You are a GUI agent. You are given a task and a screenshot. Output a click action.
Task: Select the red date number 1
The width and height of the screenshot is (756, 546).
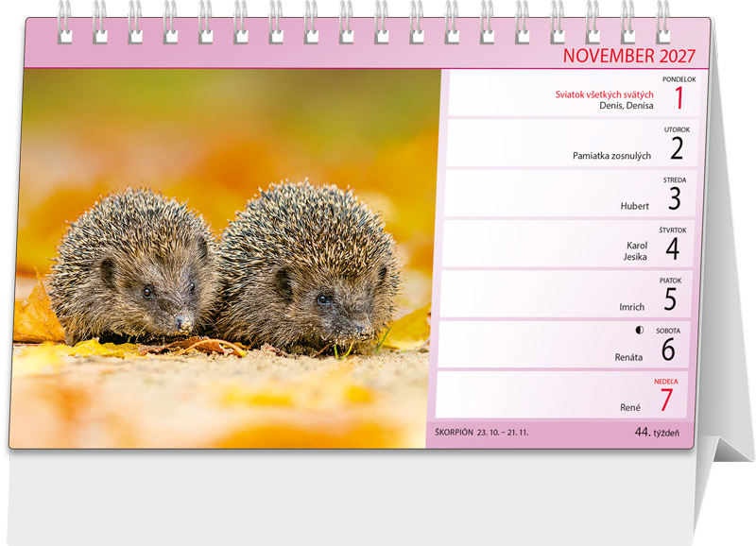point(679,98)
